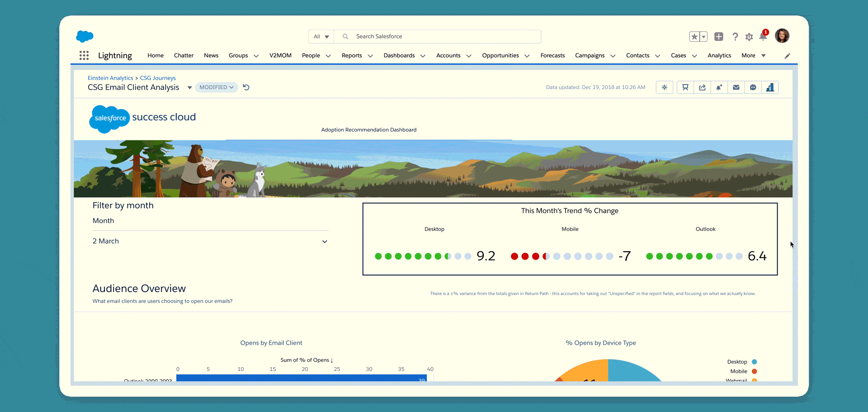The width and height of the screenshot is (868, 412).
Task: Click the Favorites star icon
Action: (694, 37)
